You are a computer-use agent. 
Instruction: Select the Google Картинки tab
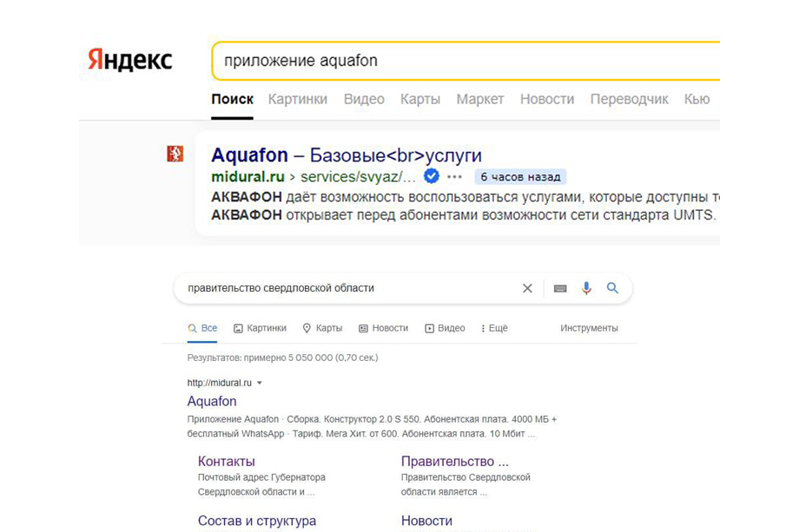[260, 328]
